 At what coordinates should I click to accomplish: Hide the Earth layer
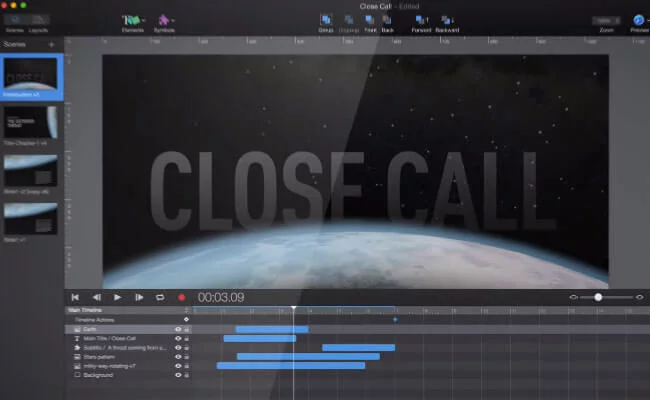178,329
